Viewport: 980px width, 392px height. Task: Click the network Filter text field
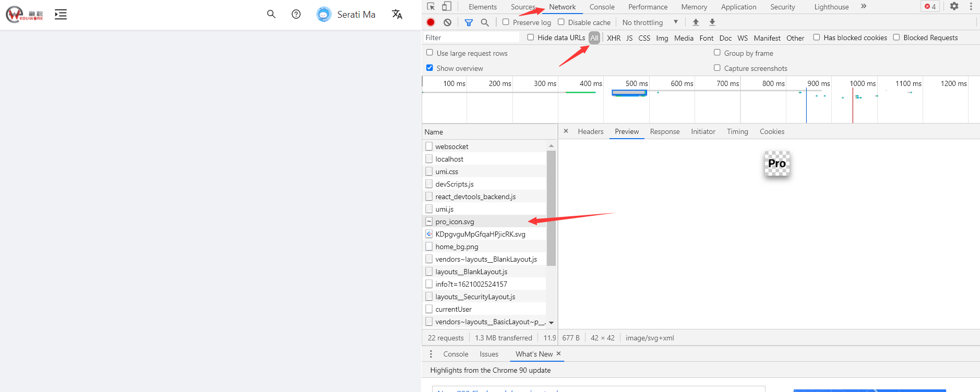(x=471, y=38)
